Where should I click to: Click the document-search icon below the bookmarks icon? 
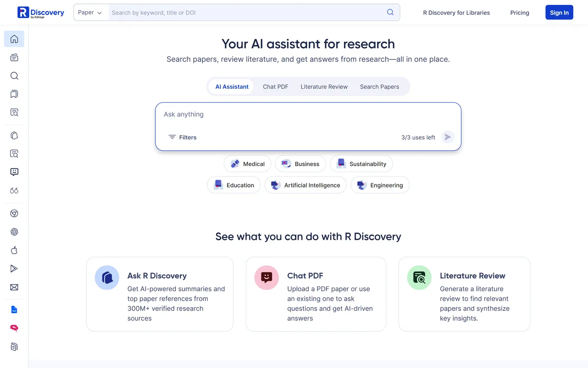coord(14,112)
